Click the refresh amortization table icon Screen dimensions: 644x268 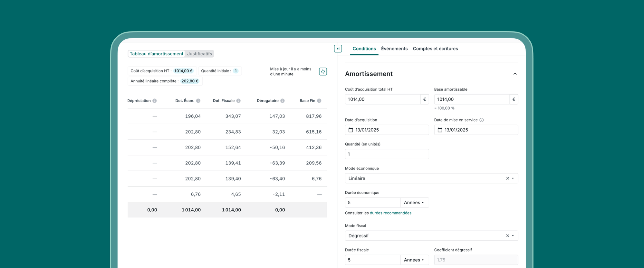323,71
